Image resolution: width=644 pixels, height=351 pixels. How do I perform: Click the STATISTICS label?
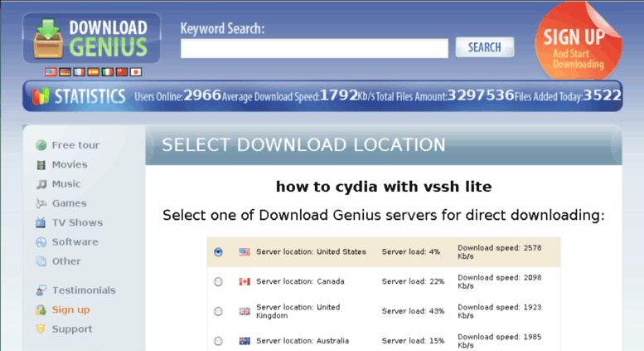(90, 96)
